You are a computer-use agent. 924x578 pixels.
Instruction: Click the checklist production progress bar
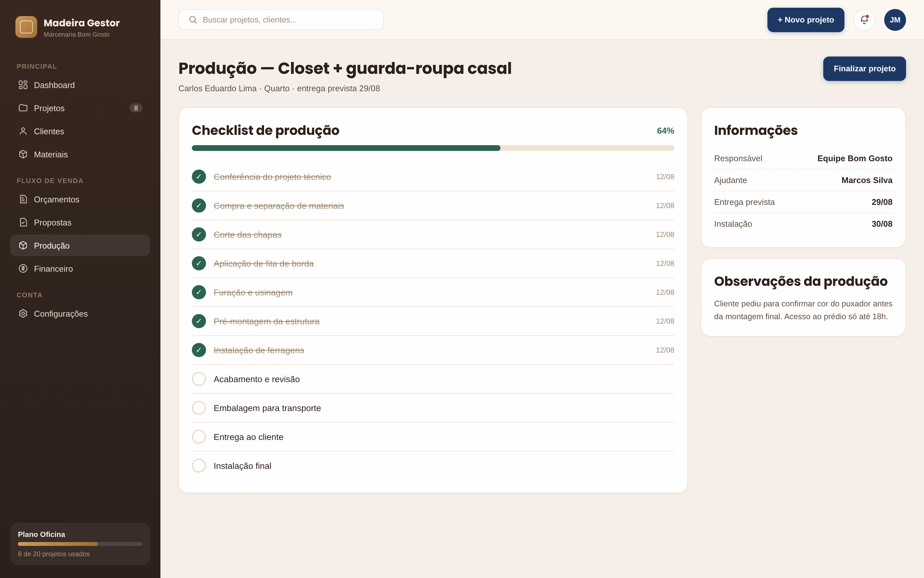433,148
